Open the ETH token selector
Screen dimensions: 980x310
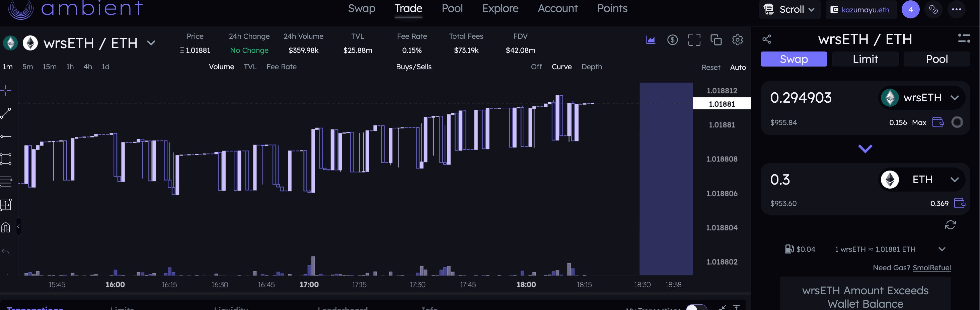click(x=921, y=179)
